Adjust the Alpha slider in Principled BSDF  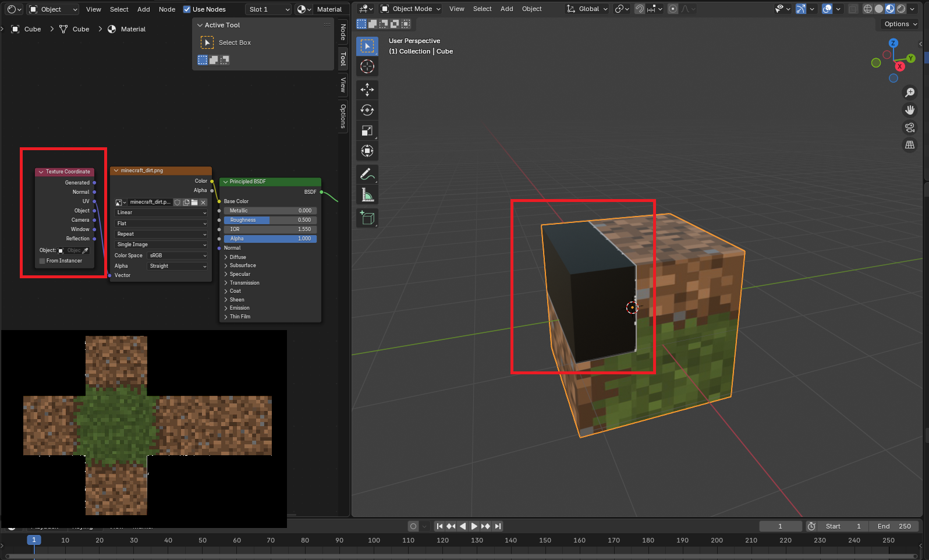click(270, 239)
